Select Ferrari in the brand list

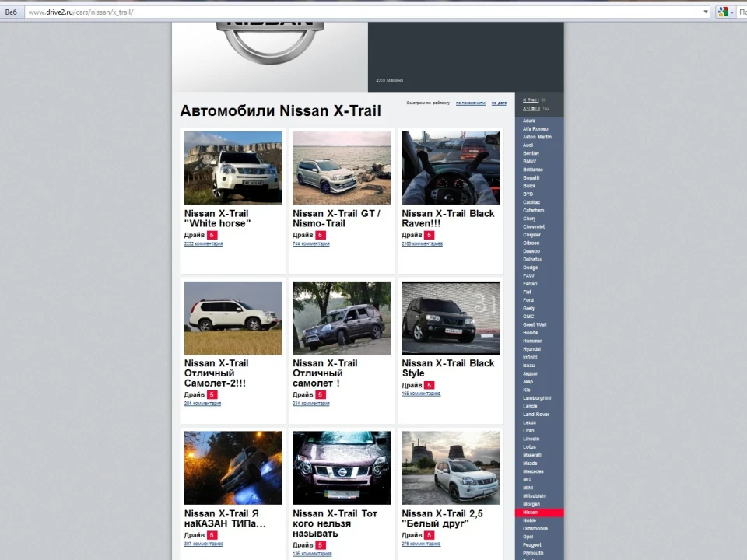pyautogui.click(x=530, y=283)
